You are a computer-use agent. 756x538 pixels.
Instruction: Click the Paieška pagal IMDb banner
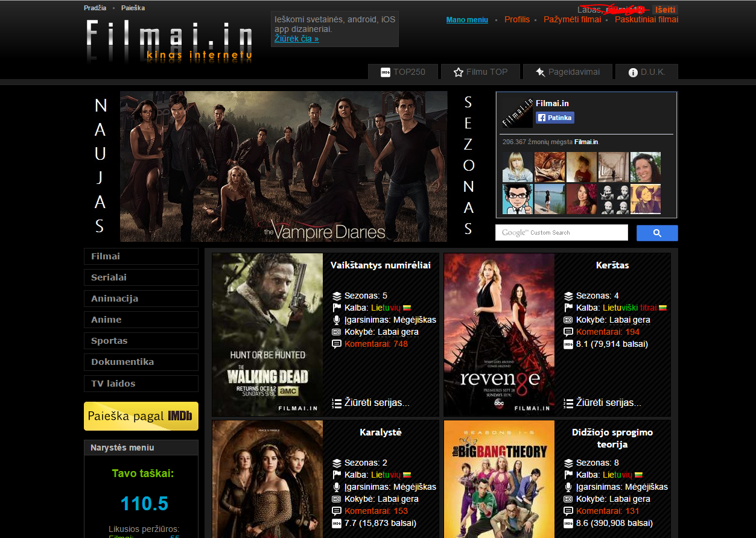pos(141,416)
